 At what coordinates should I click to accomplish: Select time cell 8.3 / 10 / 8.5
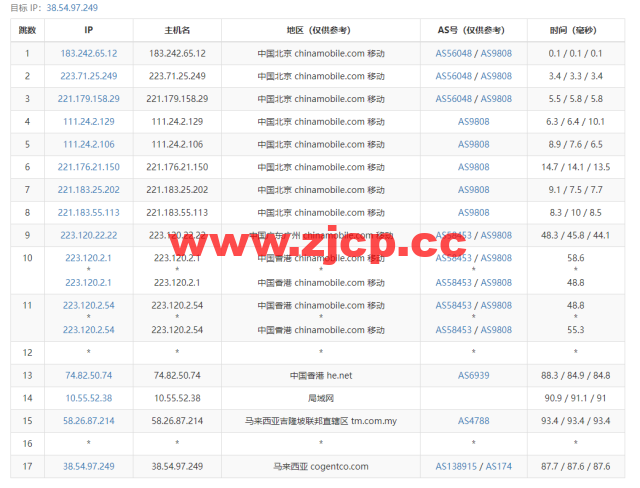(576, 213)
